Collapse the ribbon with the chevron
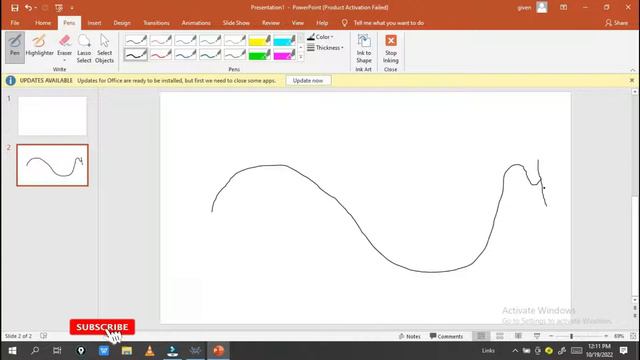 pos(633,70)
